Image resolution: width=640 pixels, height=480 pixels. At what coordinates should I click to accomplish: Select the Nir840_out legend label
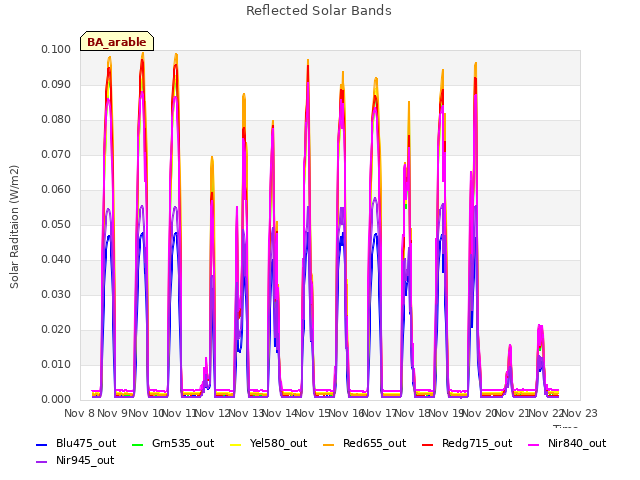click(x=577, y=443)
